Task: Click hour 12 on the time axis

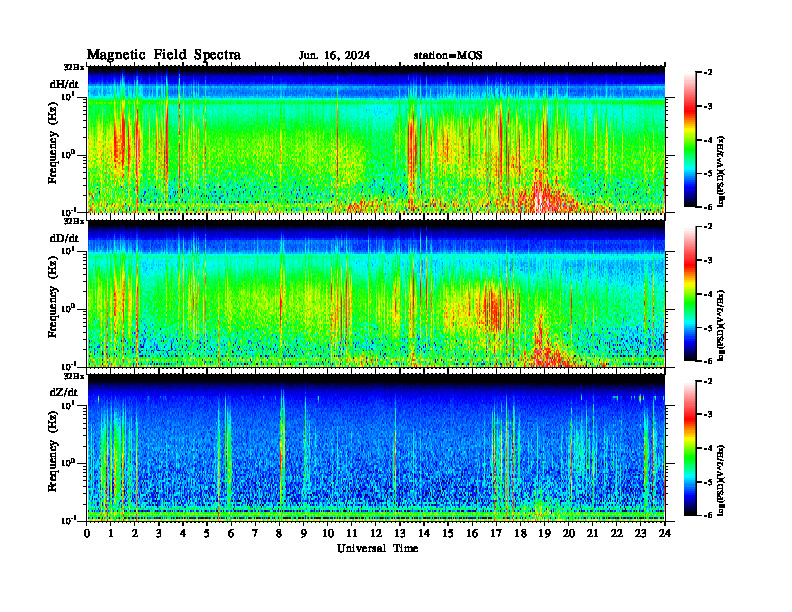Action: click(376, 533)
